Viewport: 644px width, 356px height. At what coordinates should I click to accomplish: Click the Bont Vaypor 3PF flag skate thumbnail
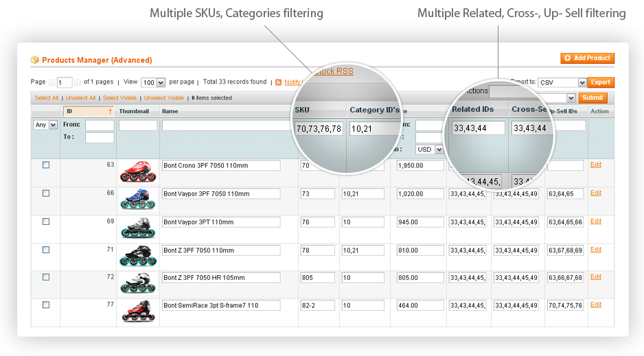coord(138,200)
